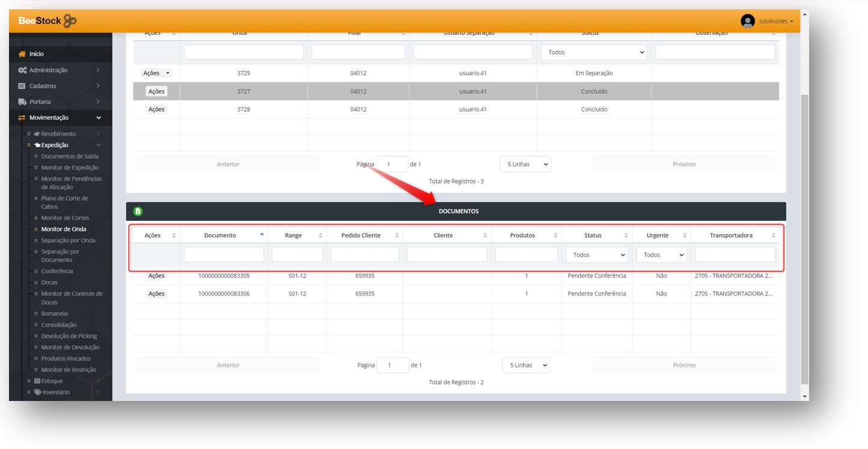Image resolution: width=868 pixels, height=449 pixels.
Task: Click the Administração gears icon
Action: [x=22, y=70]
